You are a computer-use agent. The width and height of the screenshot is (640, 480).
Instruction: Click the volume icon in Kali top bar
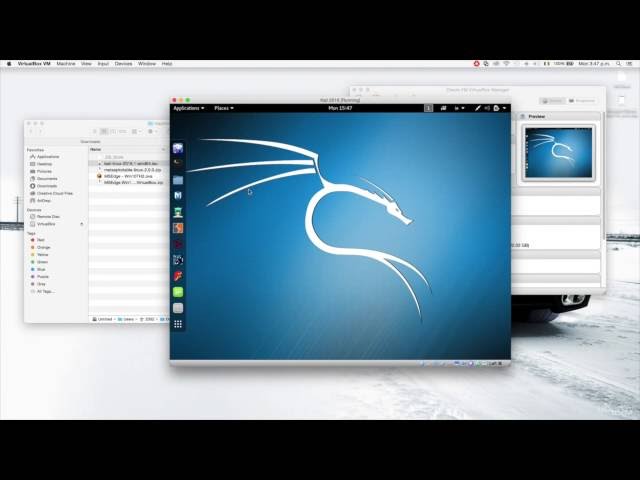click(487, 108)
